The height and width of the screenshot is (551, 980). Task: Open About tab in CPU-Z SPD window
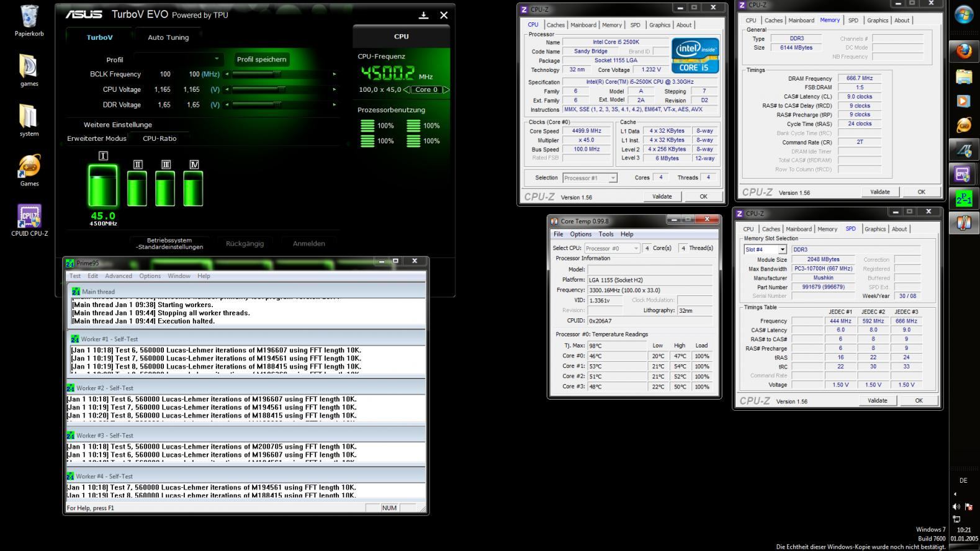click(x=899, y=229)
